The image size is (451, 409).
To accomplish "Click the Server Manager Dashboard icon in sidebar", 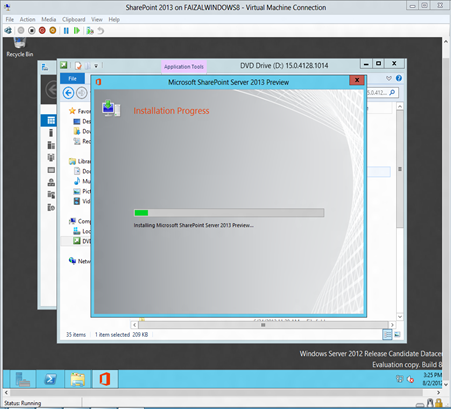I will click(x=51, y=120).
